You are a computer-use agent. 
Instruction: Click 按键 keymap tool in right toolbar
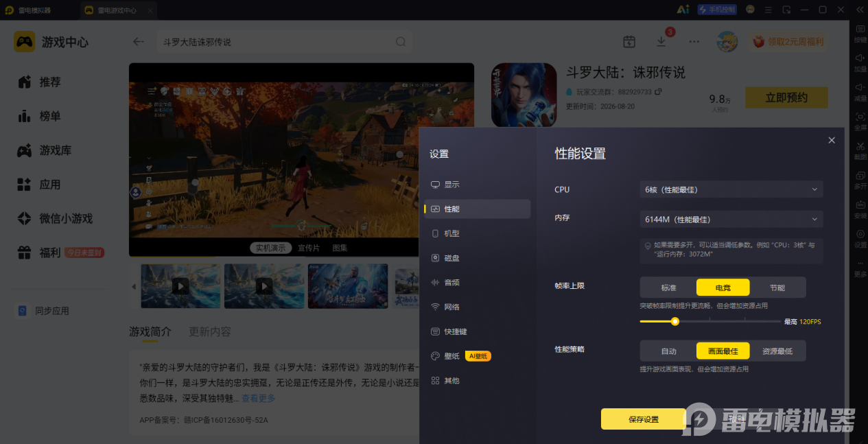coord(860,32)
